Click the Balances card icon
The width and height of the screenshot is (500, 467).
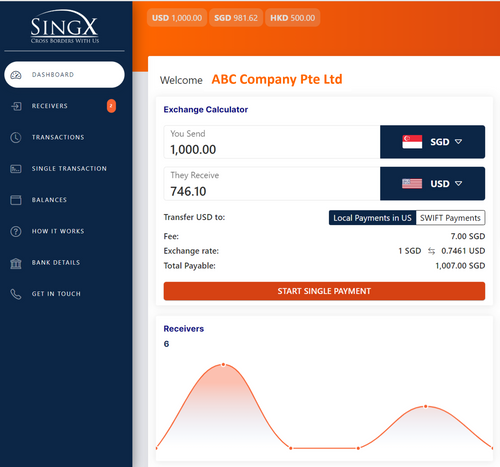16,200
